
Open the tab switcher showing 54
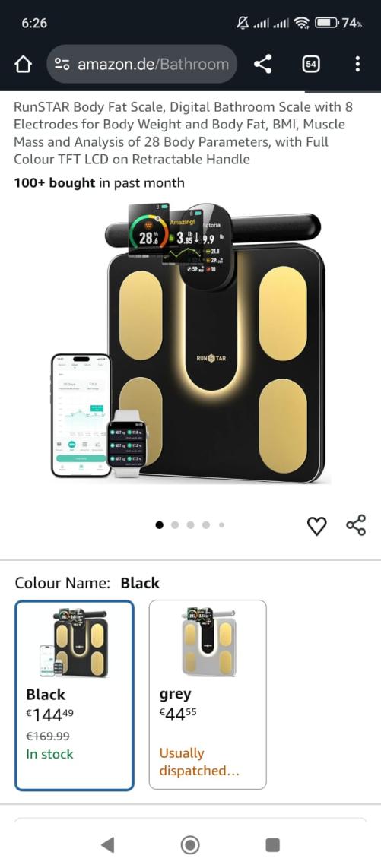click(311, 64)
